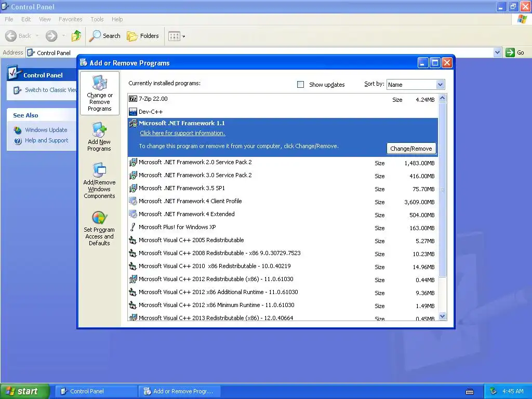This screenshot has width=532, height=399.
Task: Click the Help and Support question icon
Action: pyautogui.click(x=18, y=140)
